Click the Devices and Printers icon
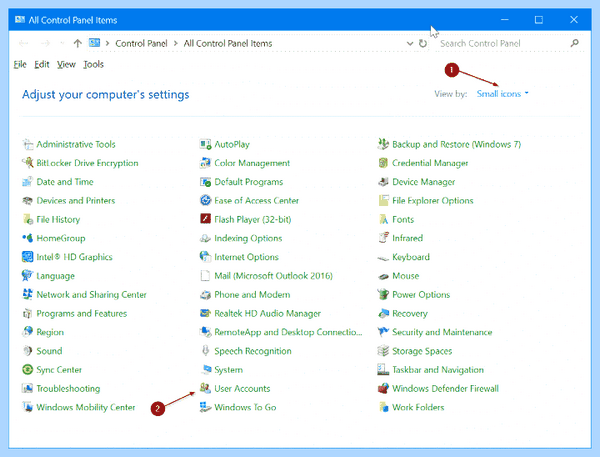The width and height of the screenshot is (600, 457). point(28,201)
